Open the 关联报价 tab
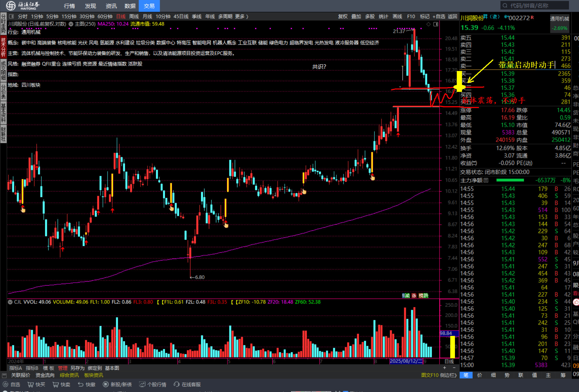 (x=21, y=375)
